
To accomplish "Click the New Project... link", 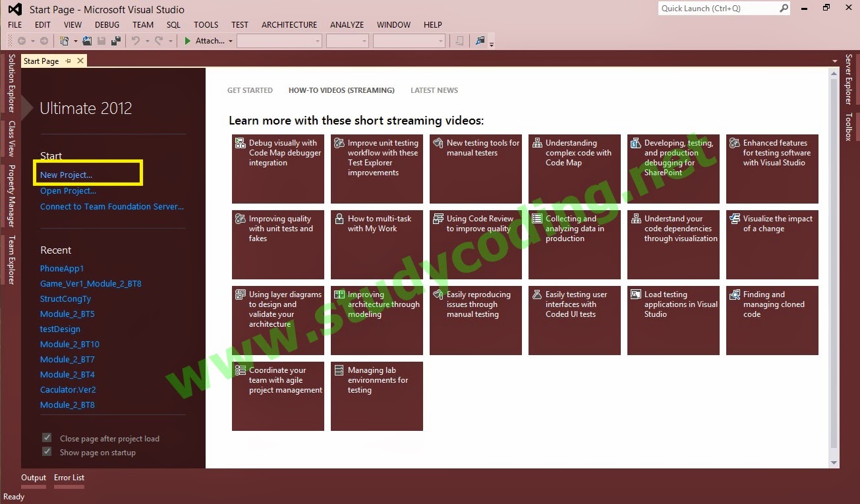I will pyautogui.click(x=66, y=175).
